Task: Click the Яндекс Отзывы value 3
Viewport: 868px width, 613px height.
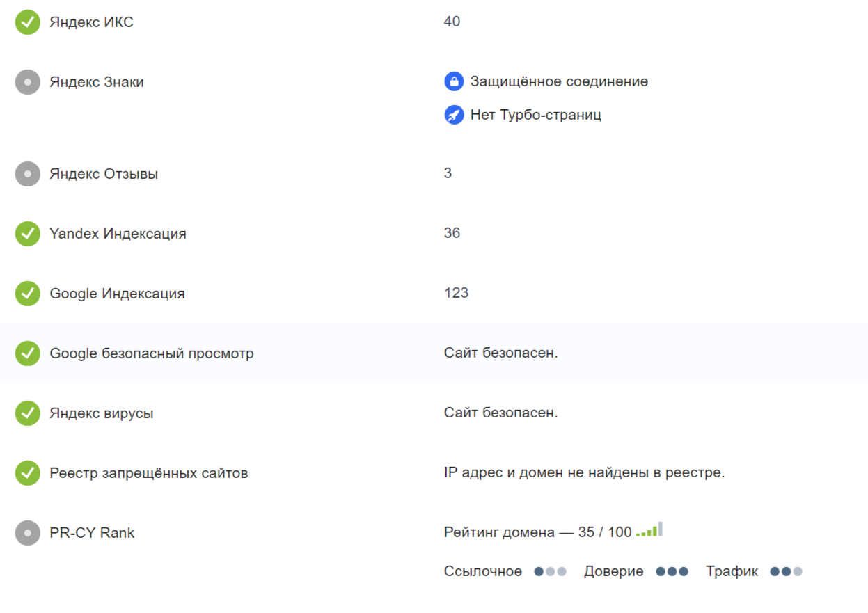Action: (x=448, y=173)
